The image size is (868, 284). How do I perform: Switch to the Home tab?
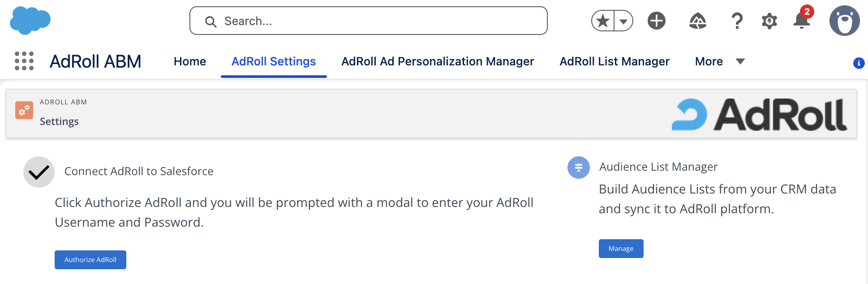[x=190, y=61]
